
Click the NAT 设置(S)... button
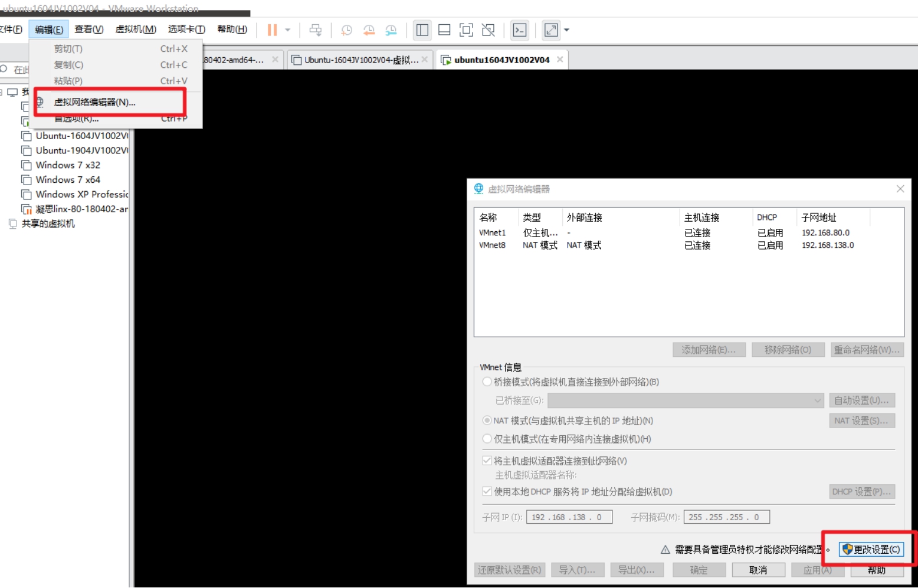(862, 421)
